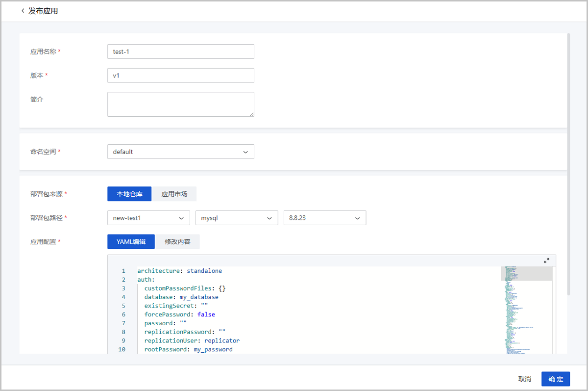Click the 确定 confirm button
This screenshot has height=391, width=588.
(x=556, y=379)
